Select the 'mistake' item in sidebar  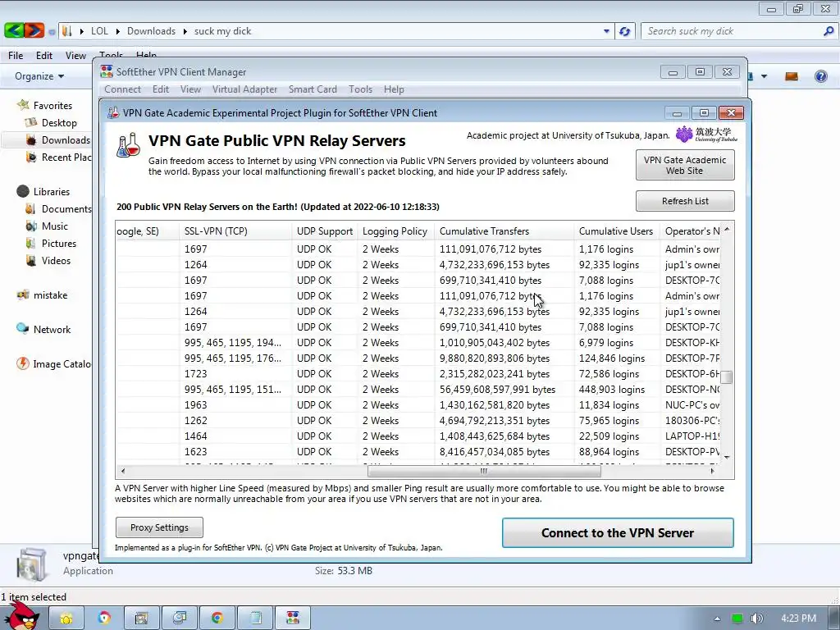click(x=42, y=294)
